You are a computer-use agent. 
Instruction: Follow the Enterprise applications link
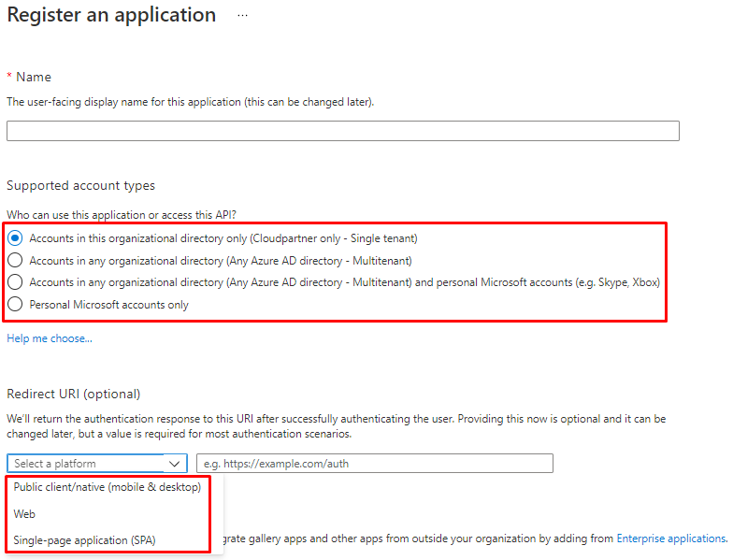670,538
